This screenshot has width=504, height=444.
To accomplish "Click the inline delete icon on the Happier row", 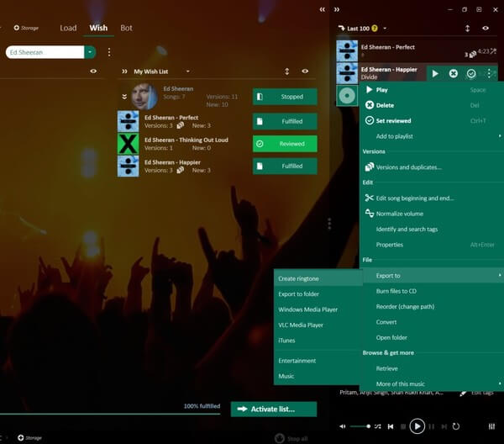I will (x=454, y=74).
